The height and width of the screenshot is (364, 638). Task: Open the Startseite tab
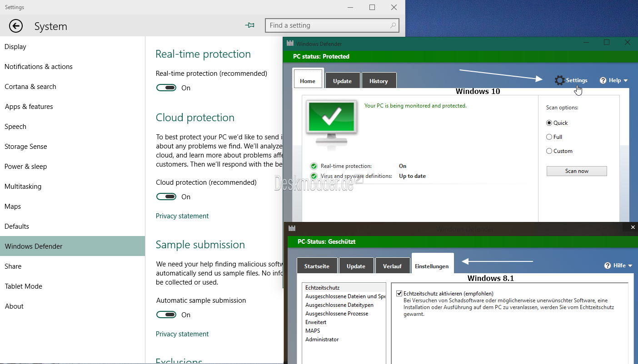(x=317, y=266)
